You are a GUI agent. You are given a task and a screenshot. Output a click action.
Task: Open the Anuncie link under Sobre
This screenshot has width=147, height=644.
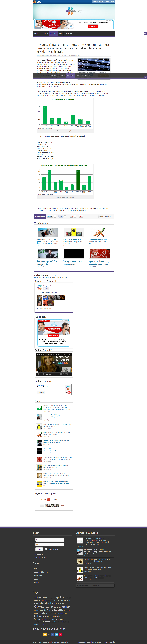[37, 582]
